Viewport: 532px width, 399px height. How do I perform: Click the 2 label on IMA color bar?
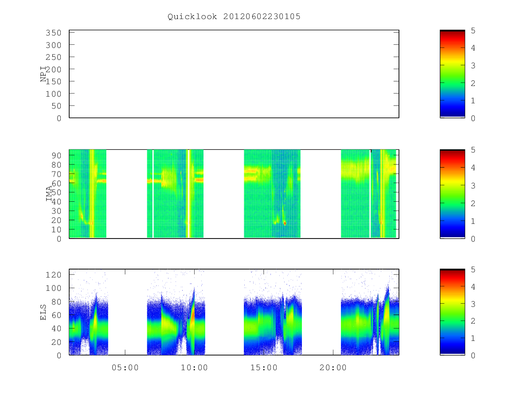pyautogui.click(x=473, y=203)
